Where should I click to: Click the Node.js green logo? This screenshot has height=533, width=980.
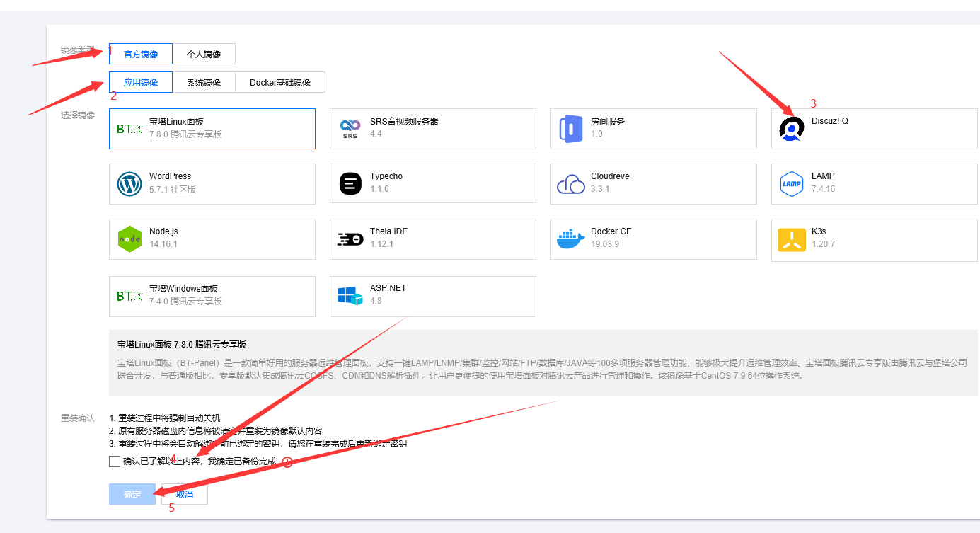point(129,239)
